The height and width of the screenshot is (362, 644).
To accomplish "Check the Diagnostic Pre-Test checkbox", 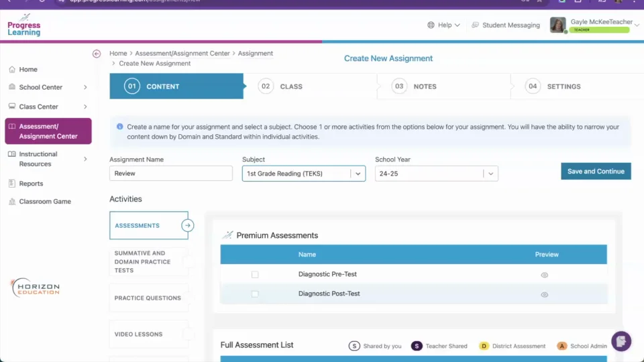I will click(255, 275).
